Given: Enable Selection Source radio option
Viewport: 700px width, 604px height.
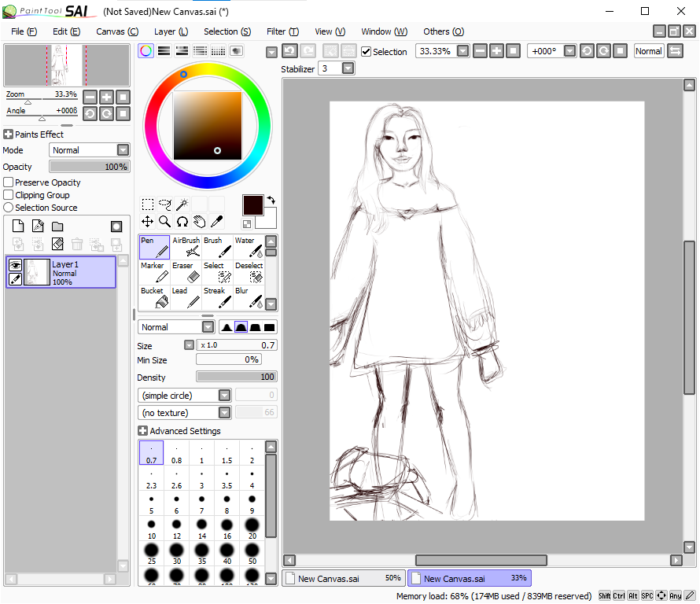Looking at the screenshot, I should pyautogui.click(x=8, y=208).
